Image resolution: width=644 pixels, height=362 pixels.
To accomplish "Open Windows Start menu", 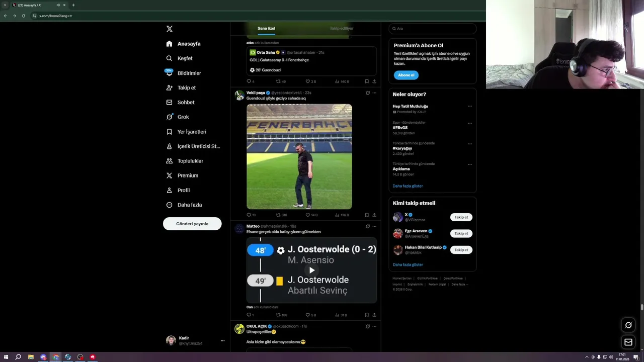I will [x=6, y=357].
